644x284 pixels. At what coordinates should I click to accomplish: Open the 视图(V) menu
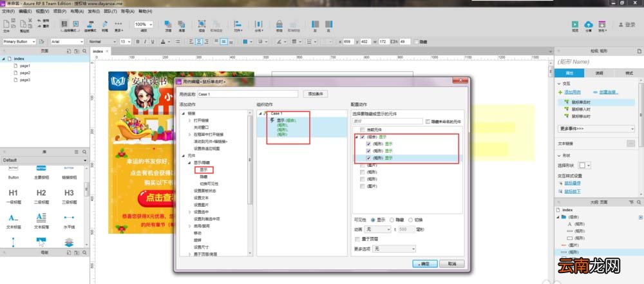pos(43,12)
